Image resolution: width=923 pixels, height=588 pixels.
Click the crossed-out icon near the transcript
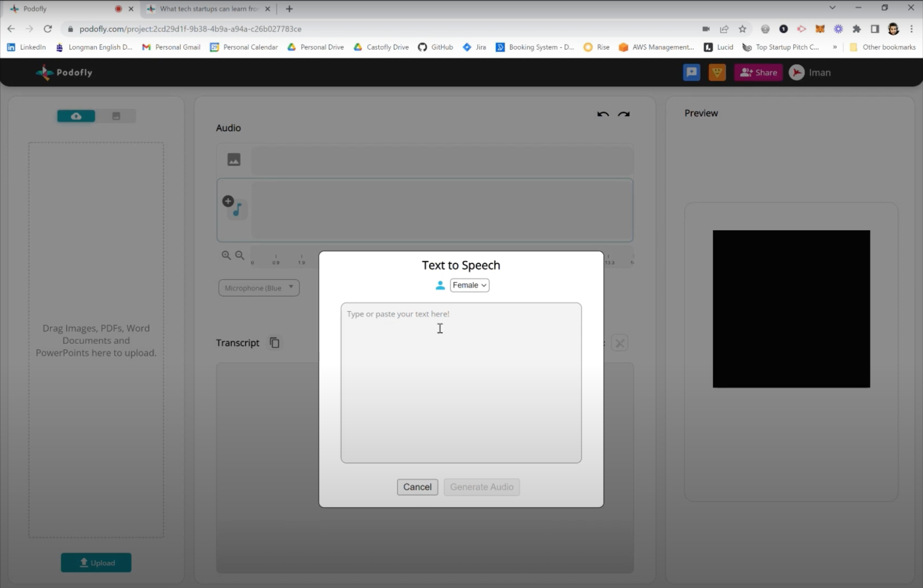tap(620, 343)
